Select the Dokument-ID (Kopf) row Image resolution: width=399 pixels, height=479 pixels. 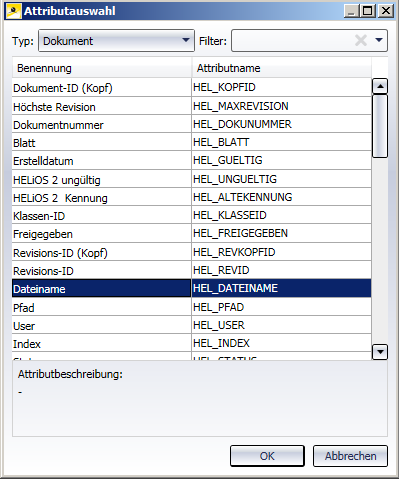click(x=192, y=88)
